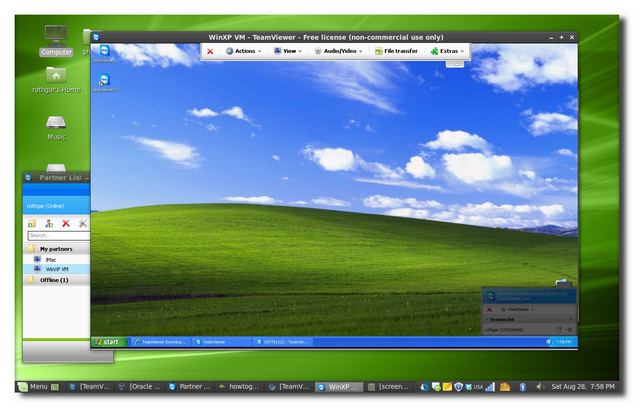Open the Extras dropdown menu
This screenshot has width=640, height=411.
(447, 51)
